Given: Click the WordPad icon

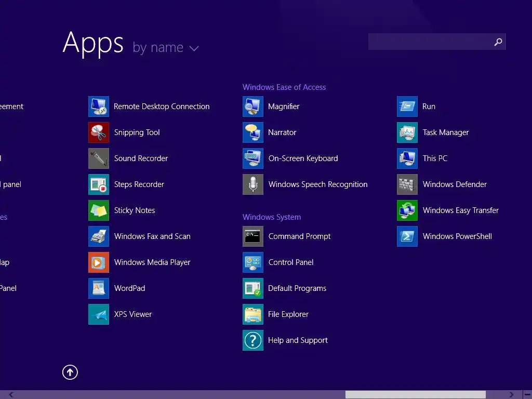Looking at the screenshot, I should click(99, 288).
